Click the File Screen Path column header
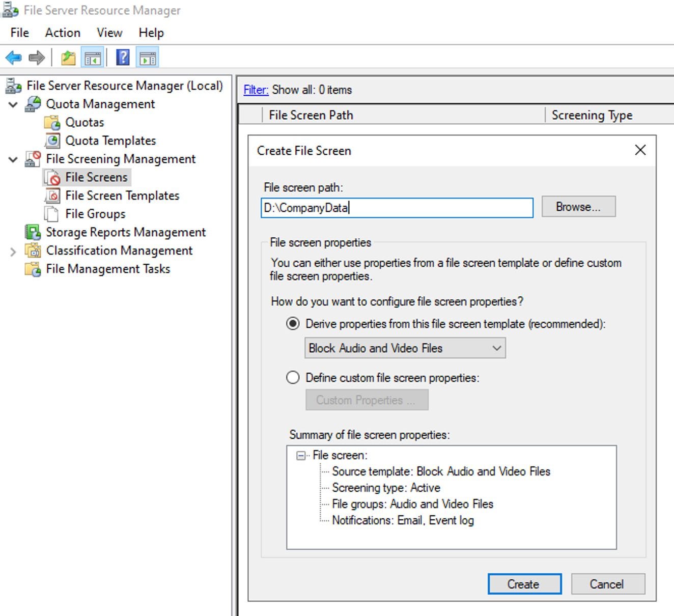674x616 pixels. click(x=403, y=115)
